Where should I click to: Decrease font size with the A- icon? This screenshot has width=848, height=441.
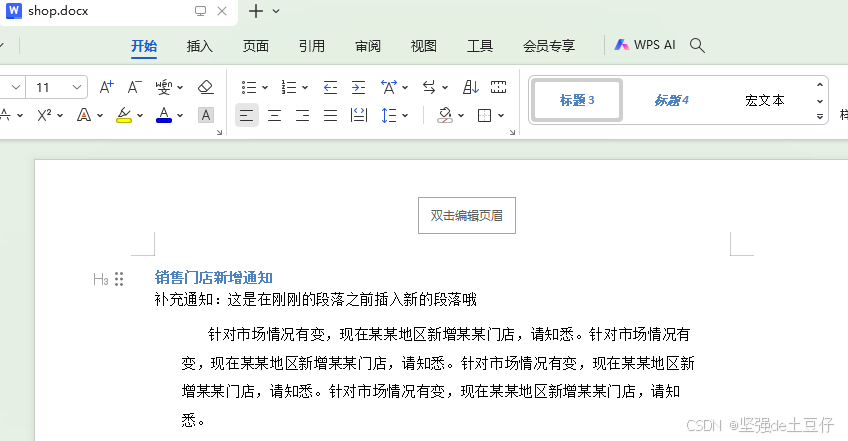[x=134, y=87]
